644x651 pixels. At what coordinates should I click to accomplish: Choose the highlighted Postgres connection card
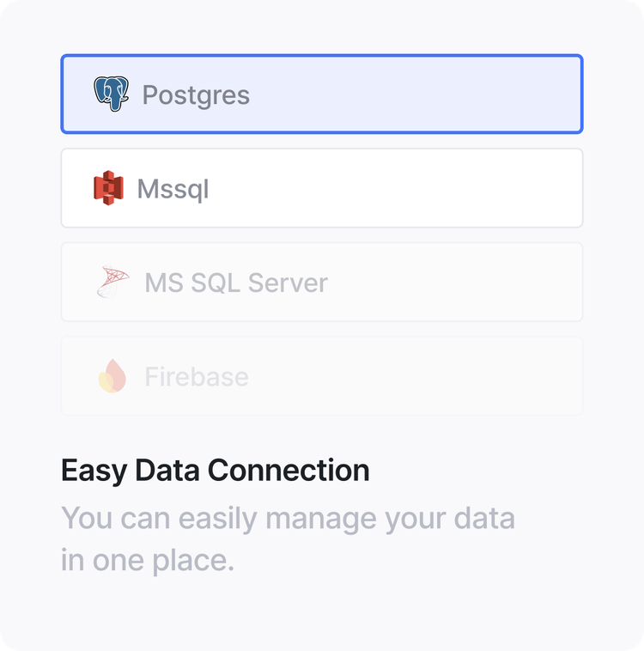point(322,94)
